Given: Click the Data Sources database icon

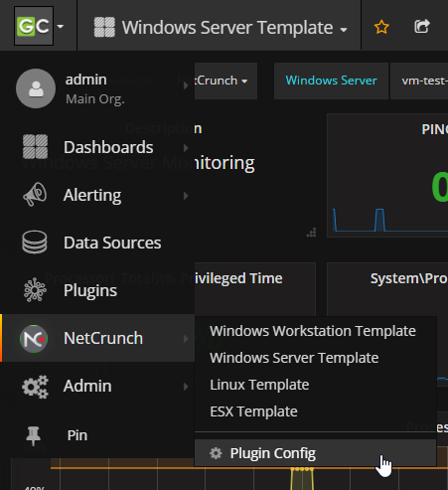Looking at the screenshot, I should 35,243.
